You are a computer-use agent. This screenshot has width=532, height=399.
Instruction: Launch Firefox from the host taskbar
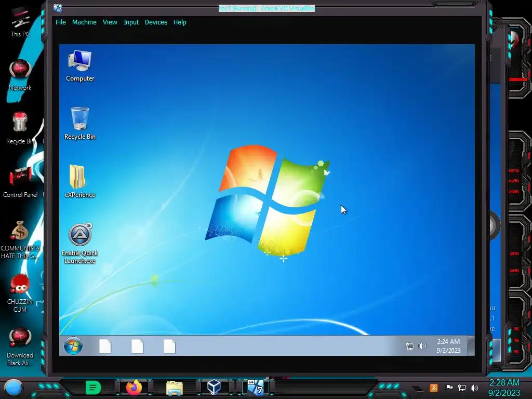tap(134, 388)
